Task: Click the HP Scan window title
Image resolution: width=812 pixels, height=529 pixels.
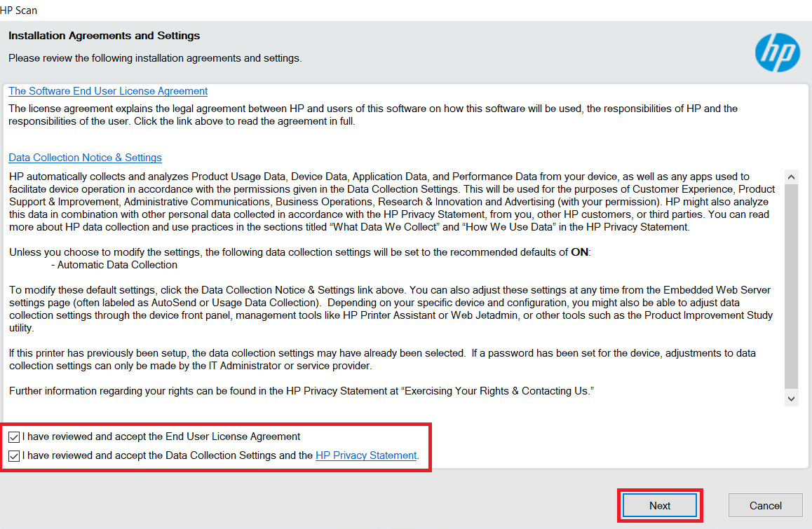Action: point(19,10)
